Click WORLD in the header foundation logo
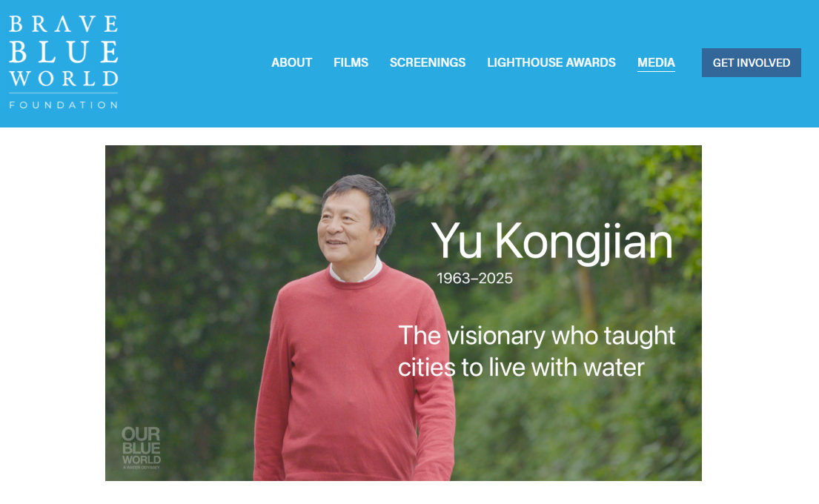Viewport: 819px width, 504px height. point(63,79)
